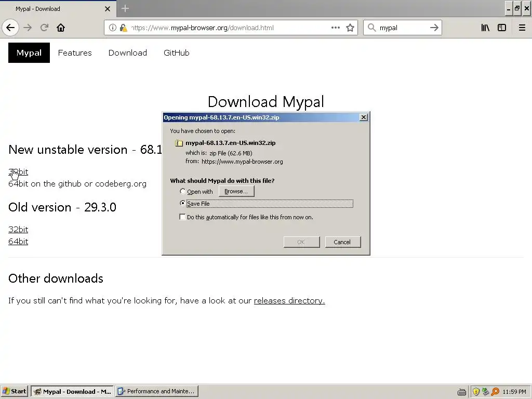Open the home page via house icon
The width and height of the screenshot is (532, 399).
click(x=61, y=28)
